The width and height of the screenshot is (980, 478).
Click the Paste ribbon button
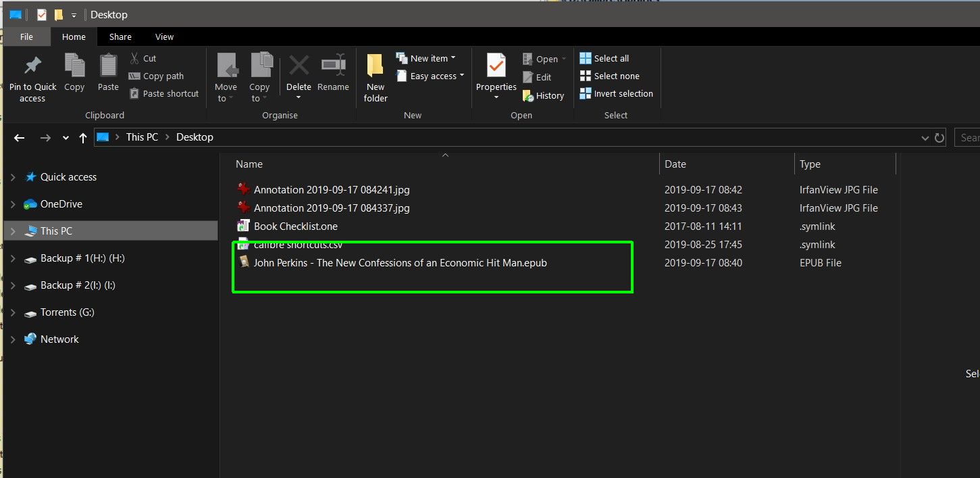coord(108,72)
